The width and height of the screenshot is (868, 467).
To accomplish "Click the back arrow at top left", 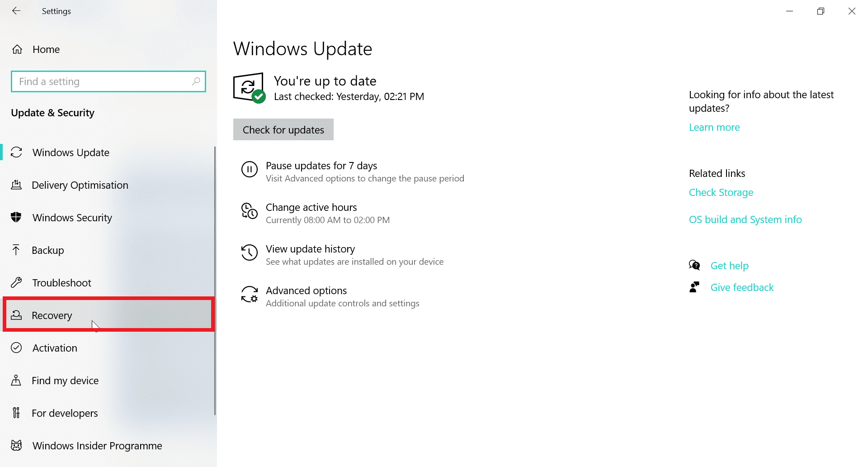I will click(16, 11).
